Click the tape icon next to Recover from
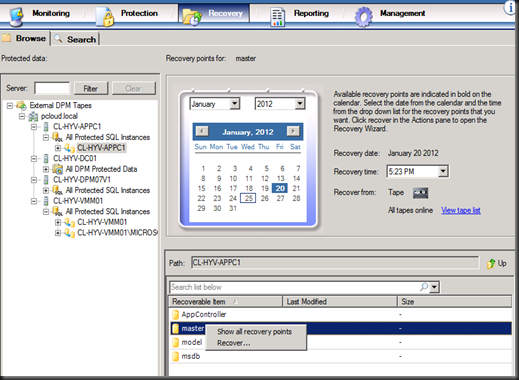Screen dimensions: 519x380 [420, 193]
